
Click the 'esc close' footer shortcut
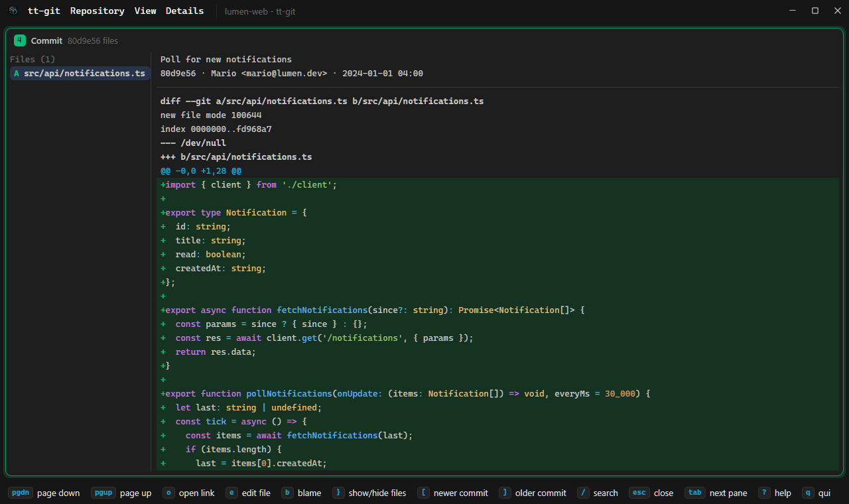coord(651,493)
